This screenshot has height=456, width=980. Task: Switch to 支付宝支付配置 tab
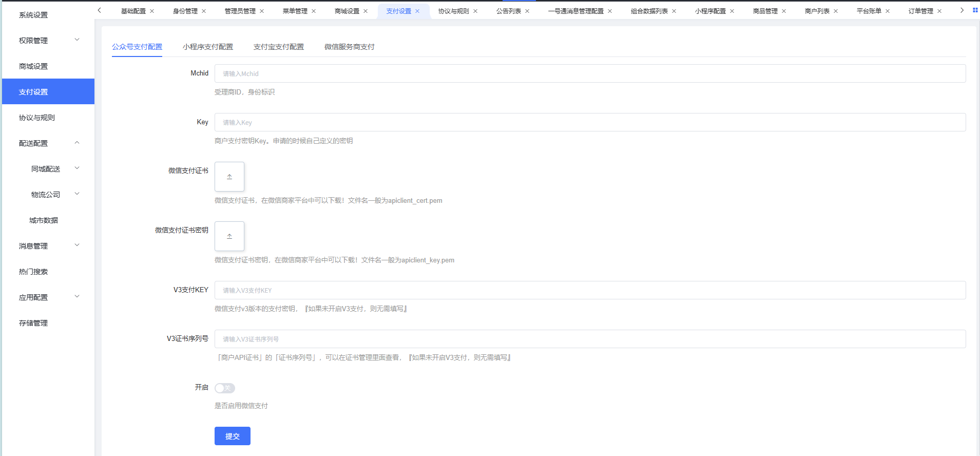click(x=278, y=47)
